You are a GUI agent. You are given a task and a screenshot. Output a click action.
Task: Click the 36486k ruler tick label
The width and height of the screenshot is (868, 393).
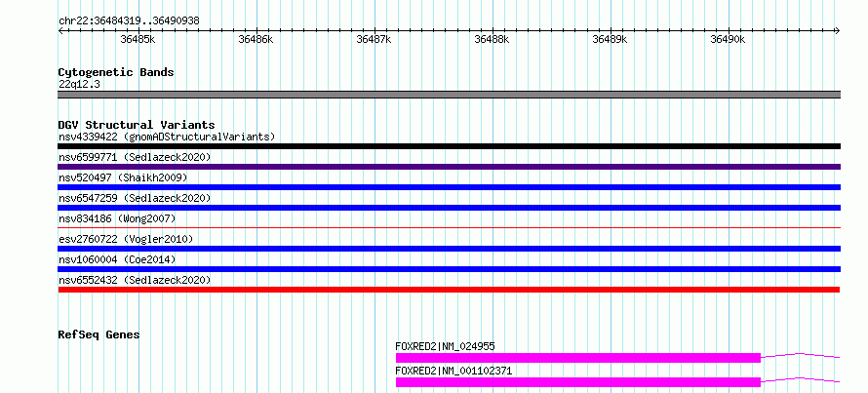tap(256, 39)
